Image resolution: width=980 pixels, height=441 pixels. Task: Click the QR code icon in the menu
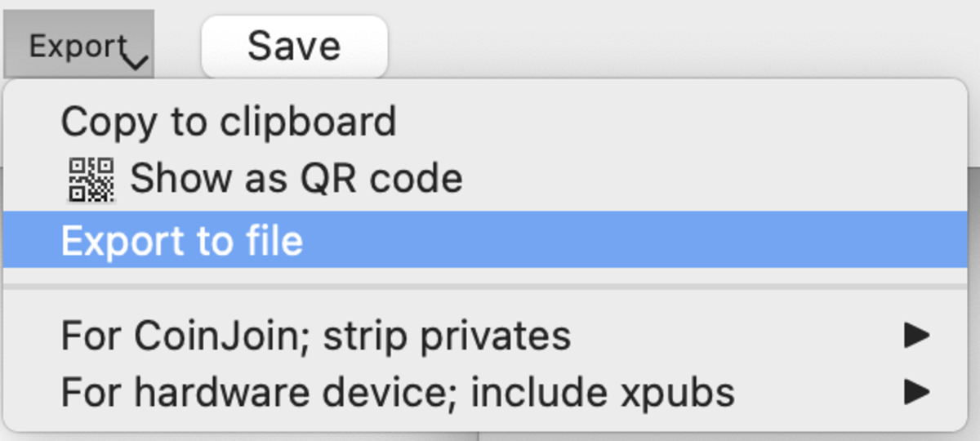(x=91, y=180)
